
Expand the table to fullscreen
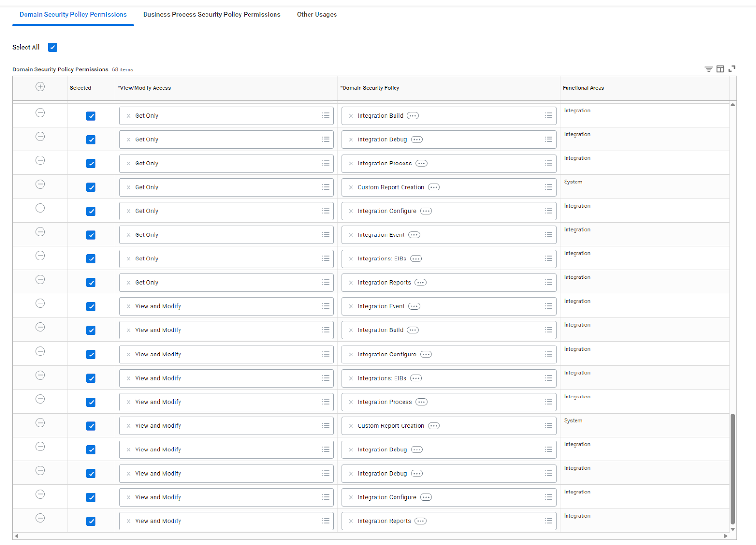(732, 69)
